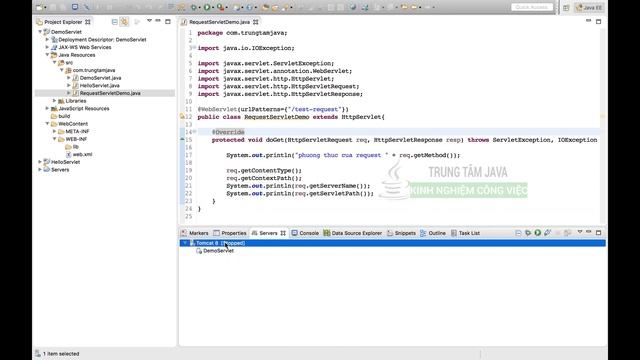The height and width of the screenshot is (360, 640).
Task: Select DemoServlet.java in Project Explorer
Action: pos(100,78)
